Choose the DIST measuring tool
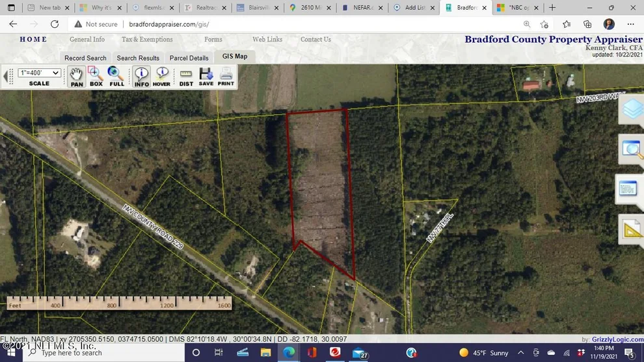This screenshot has height=362, width=644. tap(186, 76)
